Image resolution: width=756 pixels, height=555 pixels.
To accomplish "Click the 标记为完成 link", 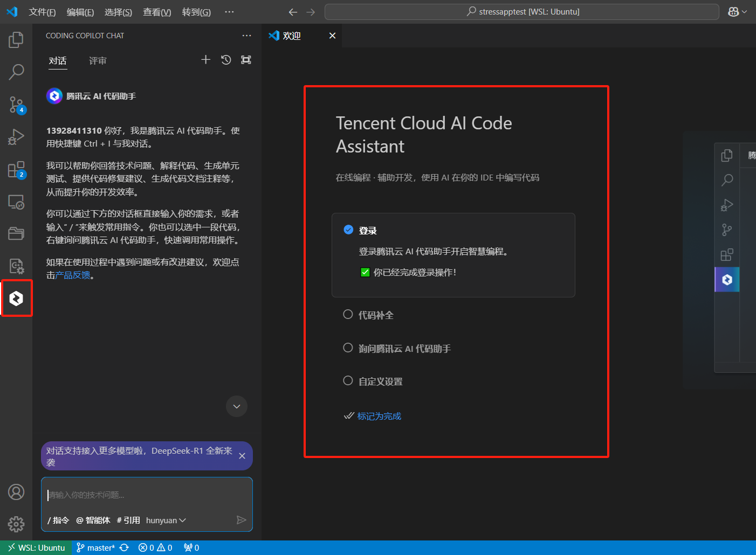I will coord(379,416).
